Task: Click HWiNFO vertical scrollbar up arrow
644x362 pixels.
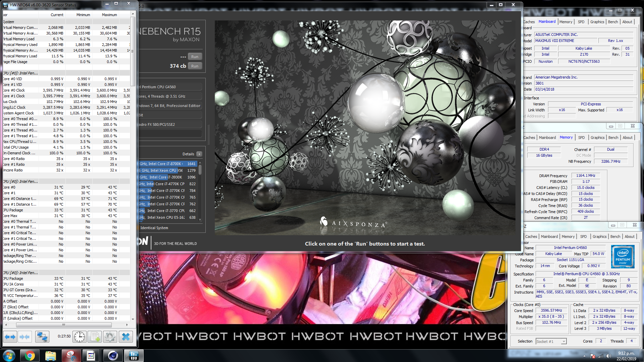Action: 133,14
